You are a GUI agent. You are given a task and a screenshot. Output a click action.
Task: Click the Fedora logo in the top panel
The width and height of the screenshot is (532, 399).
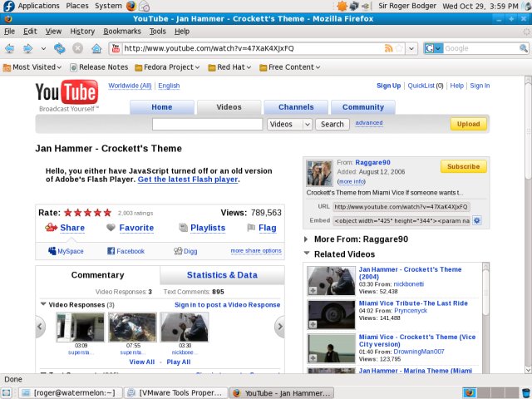click(x=8, y=6)
